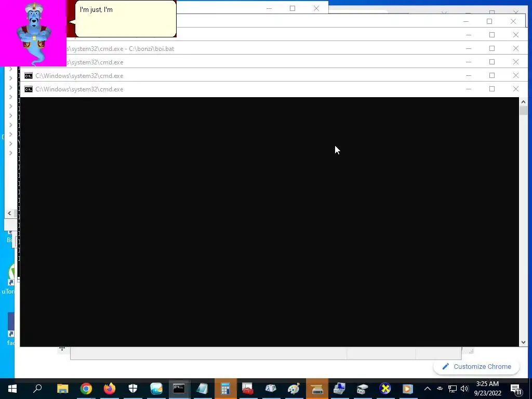Expand the topmost tree chevron in left pane
The height and width of the screenshot is (399, 532).
click(x=10, y=69)
